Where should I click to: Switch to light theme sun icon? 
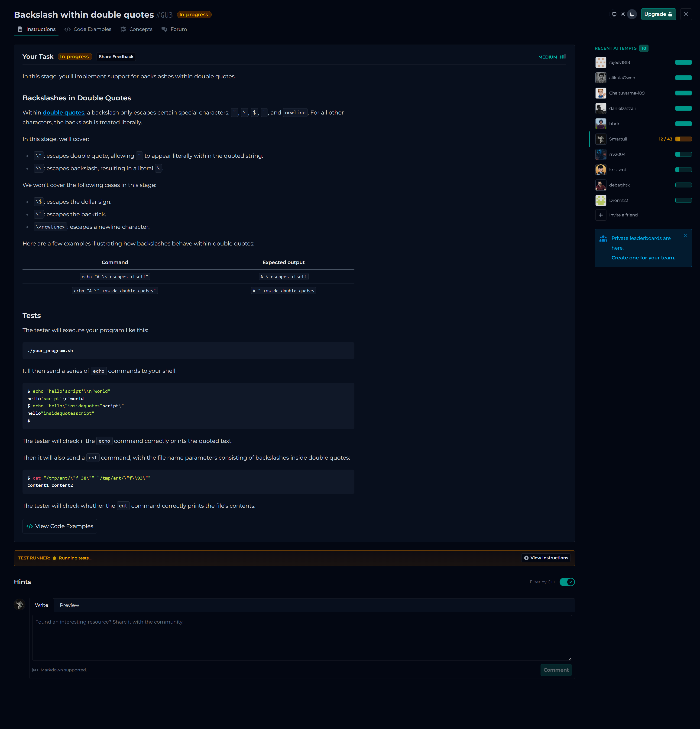[623, 14]
